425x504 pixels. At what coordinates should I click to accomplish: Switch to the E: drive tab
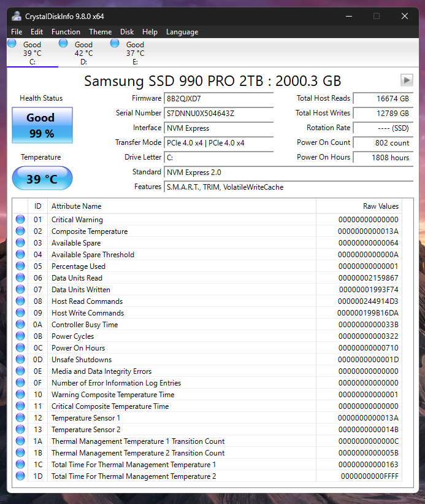pyautogui.click(x=135, y=53)
